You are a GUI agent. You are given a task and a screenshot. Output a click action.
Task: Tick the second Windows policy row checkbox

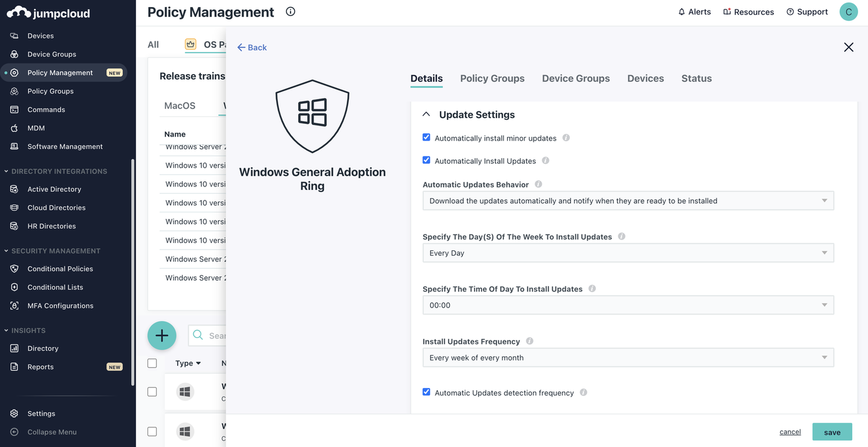click(x=152, y=431)
